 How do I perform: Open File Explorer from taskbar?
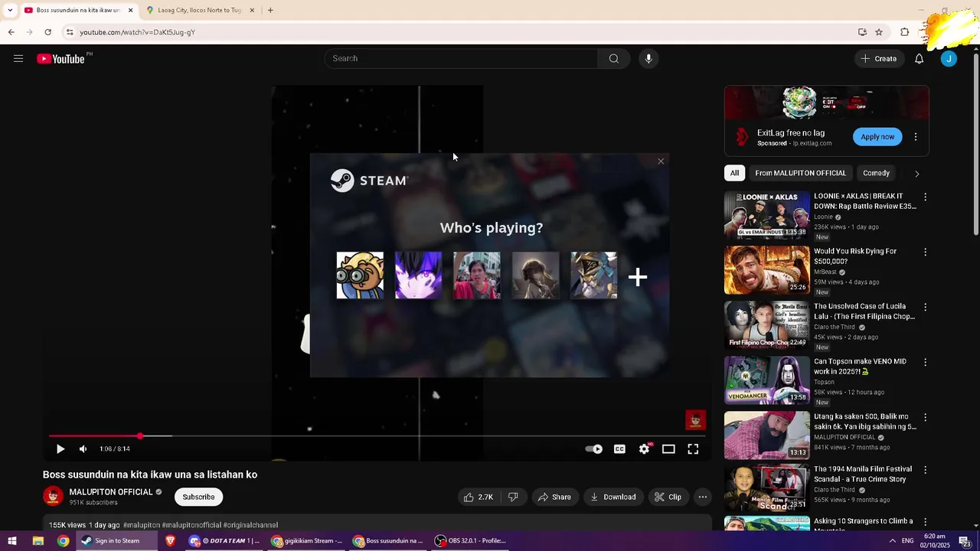38,541
